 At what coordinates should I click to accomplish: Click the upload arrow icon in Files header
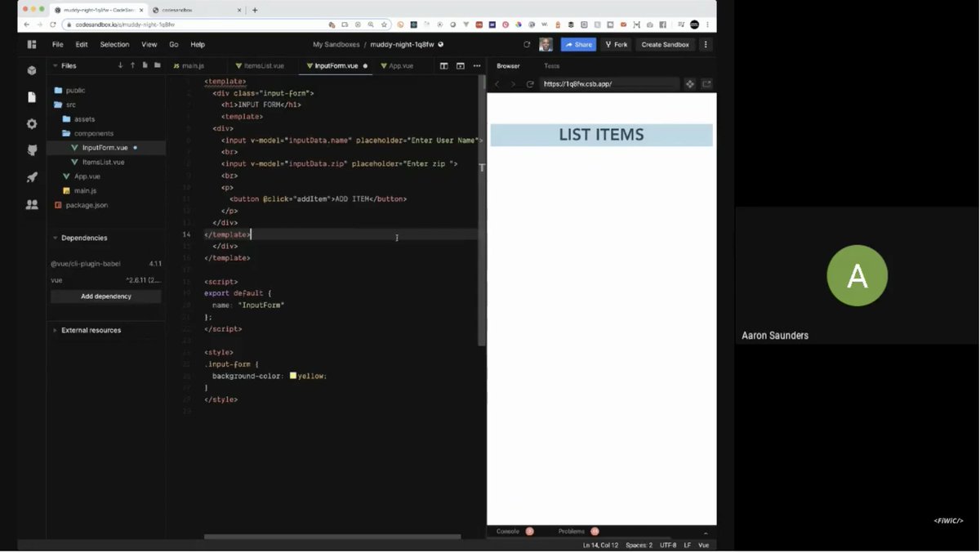point(132,65)
